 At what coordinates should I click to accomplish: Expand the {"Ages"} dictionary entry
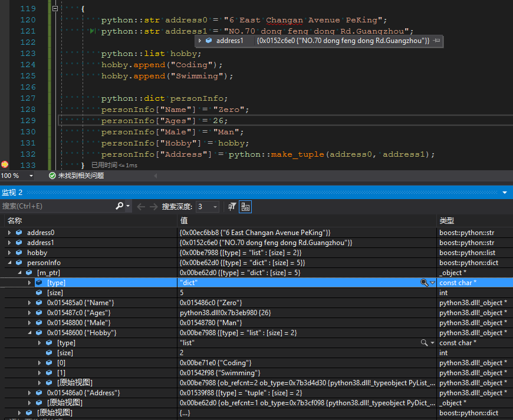(29, 313)
